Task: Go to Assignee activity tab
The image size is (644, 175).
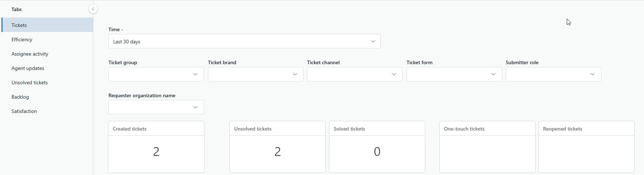Action: click(x=30, y=54)
